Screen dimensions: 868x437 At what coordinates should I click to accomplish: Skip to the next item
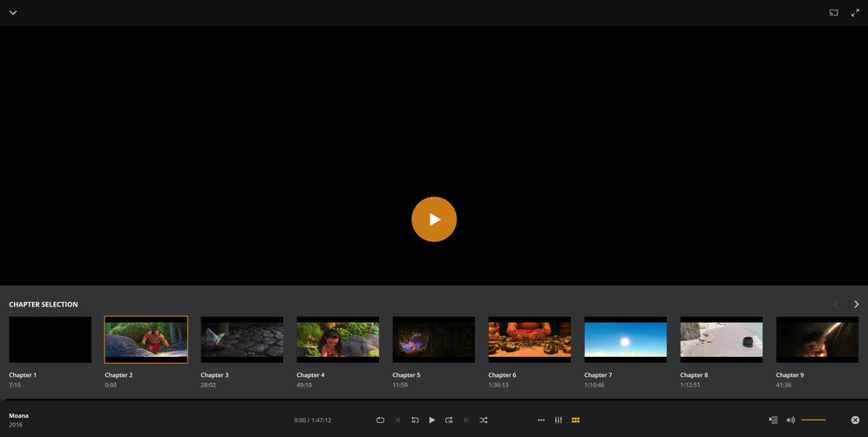point(466,420)
